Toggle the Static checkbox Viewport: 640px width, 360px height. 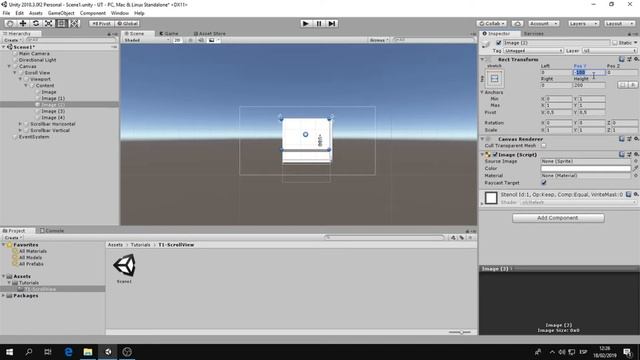click(615, 42)
